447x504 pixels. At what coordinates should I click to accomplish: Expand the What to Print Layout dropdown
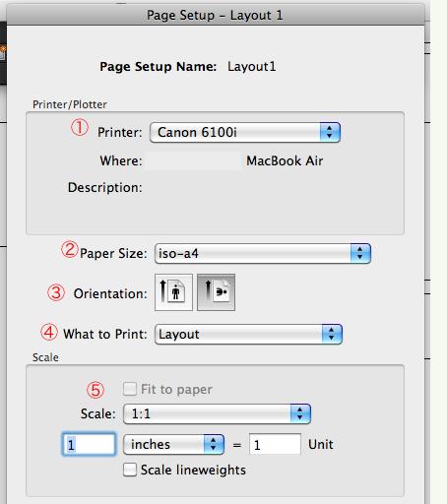coord(248,334)
